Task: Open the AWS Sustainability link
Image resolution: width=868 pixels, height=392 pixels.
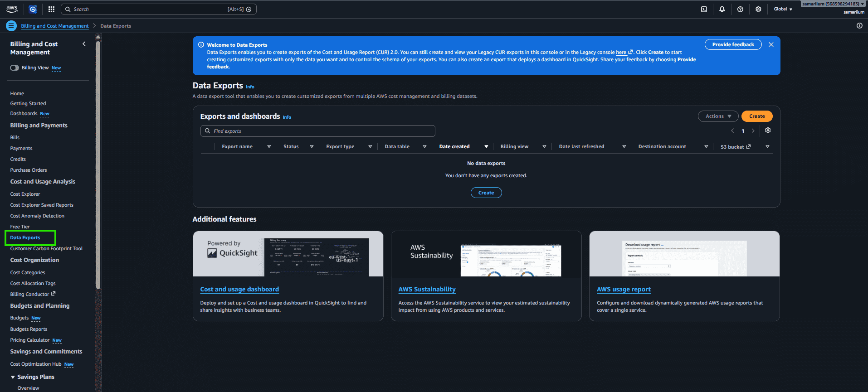Action: (427, 289)
